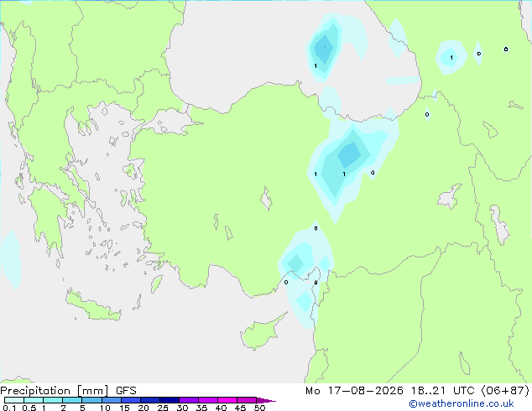Click the above-50 arrow tip of legend
This screenshot has height=411, width=532.
[266, 400]
